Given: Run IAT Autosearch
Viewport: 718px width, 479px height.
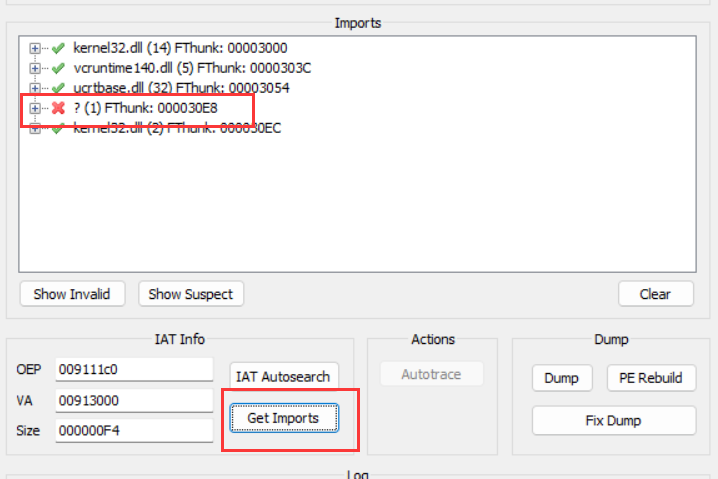Looking at the screenshot, I should point(282,377).
